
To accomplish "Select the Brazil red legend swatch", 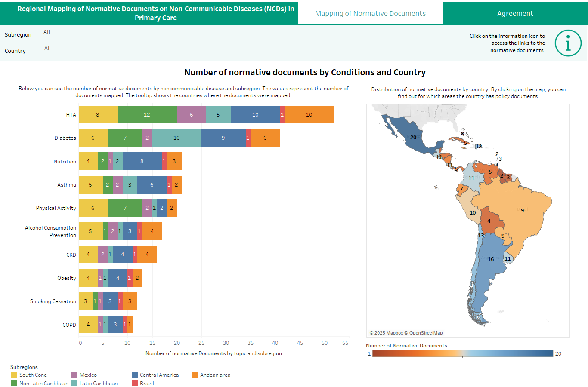I will 135,383.
